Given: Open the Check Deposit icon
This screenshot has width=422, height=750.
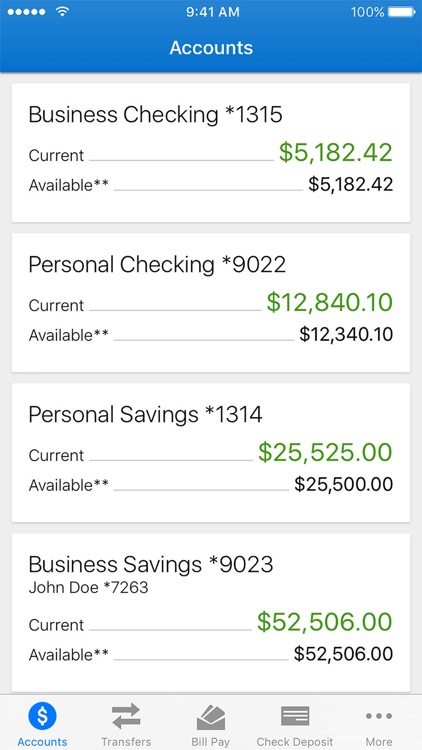Looking at the screenshot, I should [x=295, y=716].
